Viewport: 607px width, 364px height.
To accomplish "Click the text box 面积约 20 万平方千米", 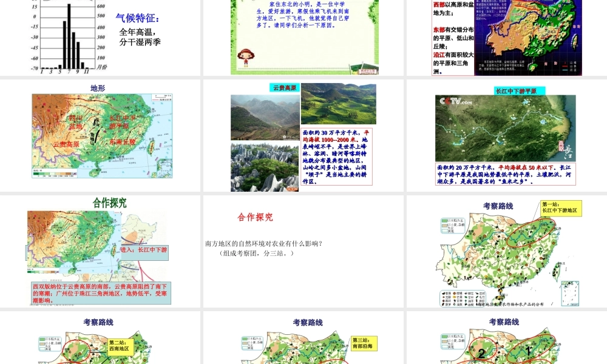I will 505,174.
